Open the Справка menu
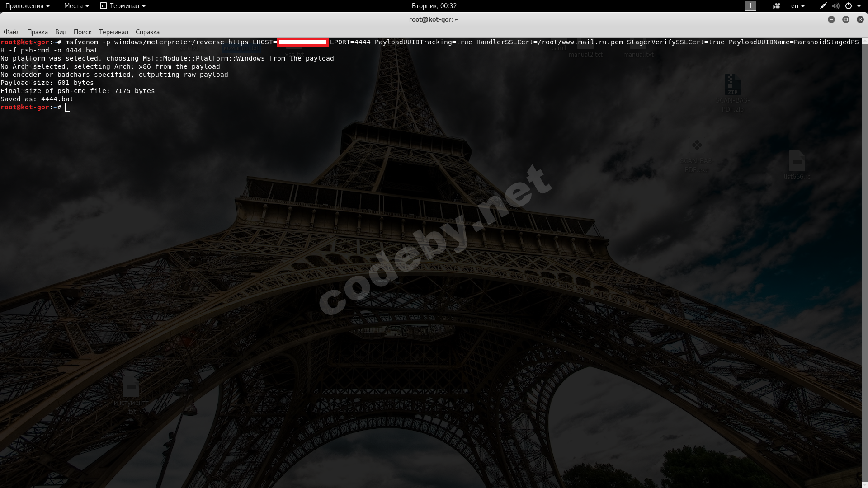 [x=147, y=32]
